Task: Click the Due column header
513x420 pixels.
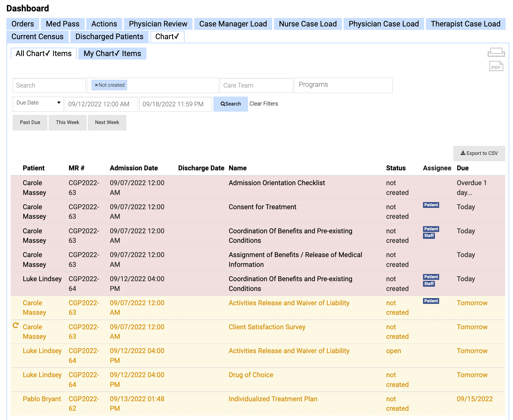Action: pyautogui.click(x=463, y=168)
